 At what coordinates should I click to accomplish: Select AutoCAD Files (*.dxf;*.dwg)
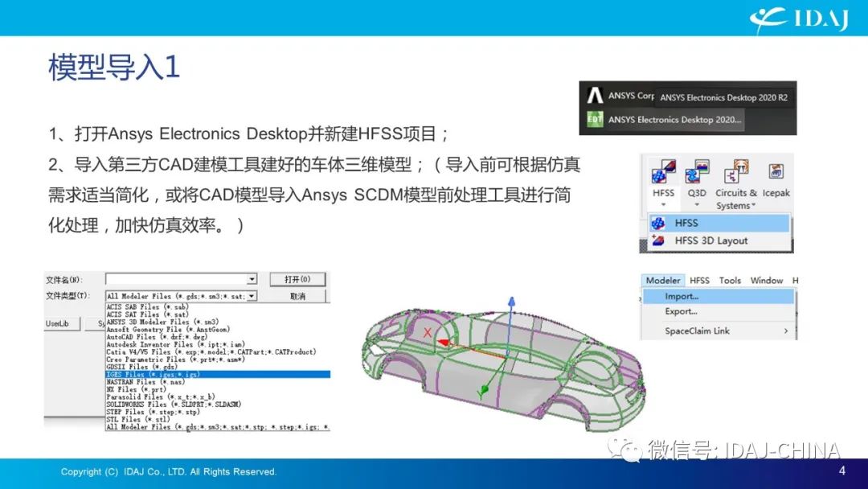tap(218, 337)
